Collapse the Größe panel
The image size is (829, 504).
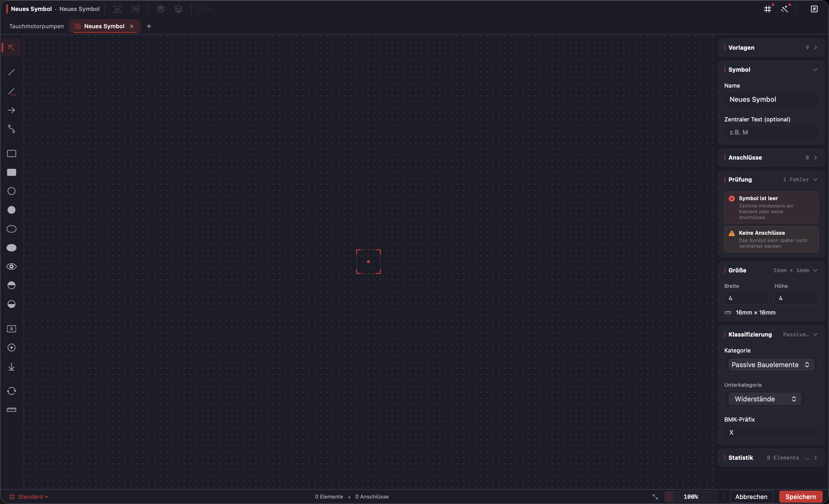[771, 271]
